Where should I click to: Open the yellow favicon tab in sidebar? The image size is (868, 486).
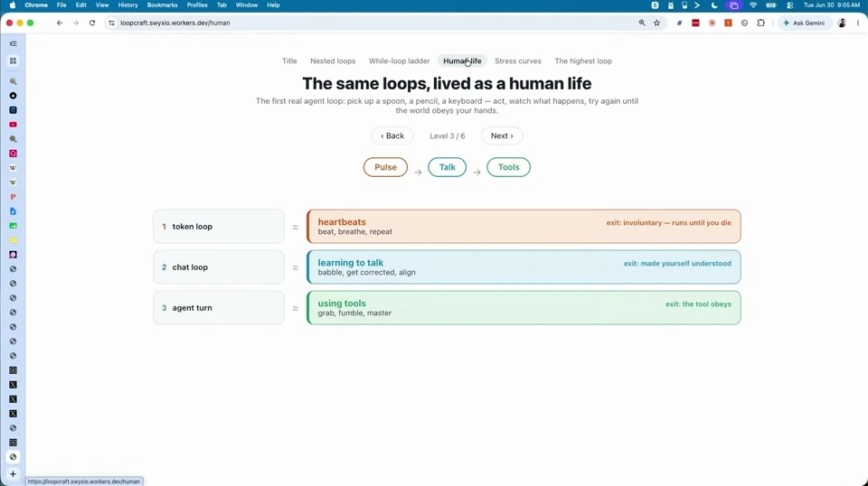coord(13,240)
